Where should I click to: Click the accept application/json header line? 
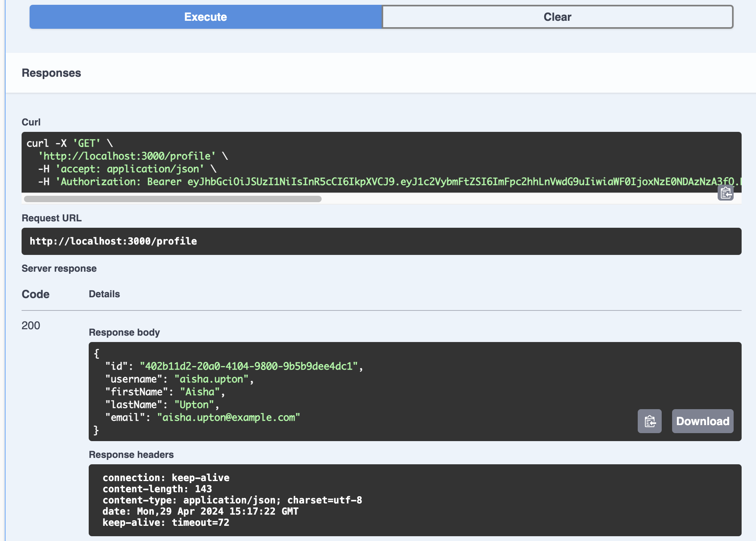point(130,169)
